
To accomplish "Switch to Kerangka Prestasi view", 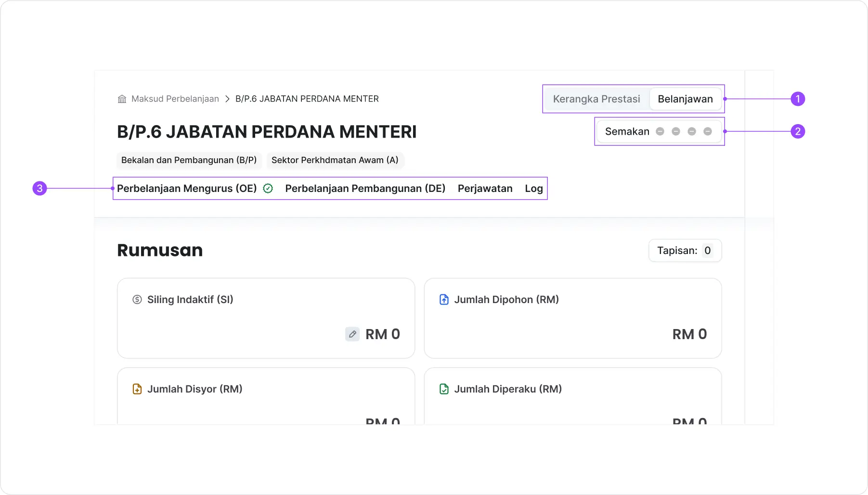I will (x=596, y=99).
